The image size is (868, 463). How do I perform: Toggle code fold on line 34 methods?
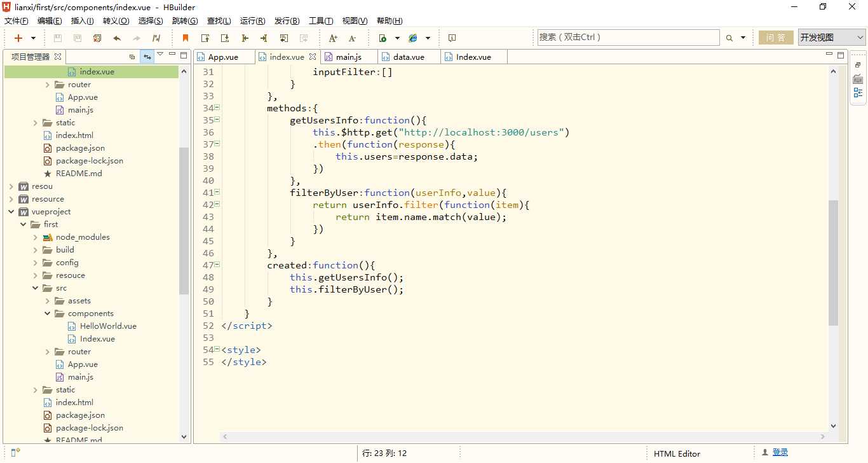point(217,107)
